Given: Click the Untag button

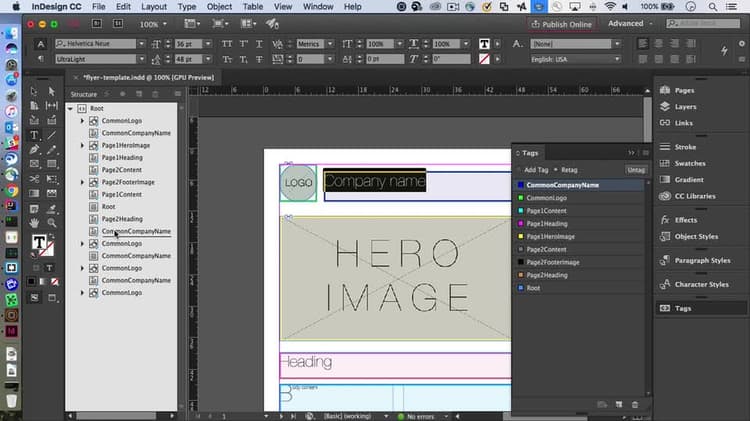Looking at the screenshot, I should (636, 170).
